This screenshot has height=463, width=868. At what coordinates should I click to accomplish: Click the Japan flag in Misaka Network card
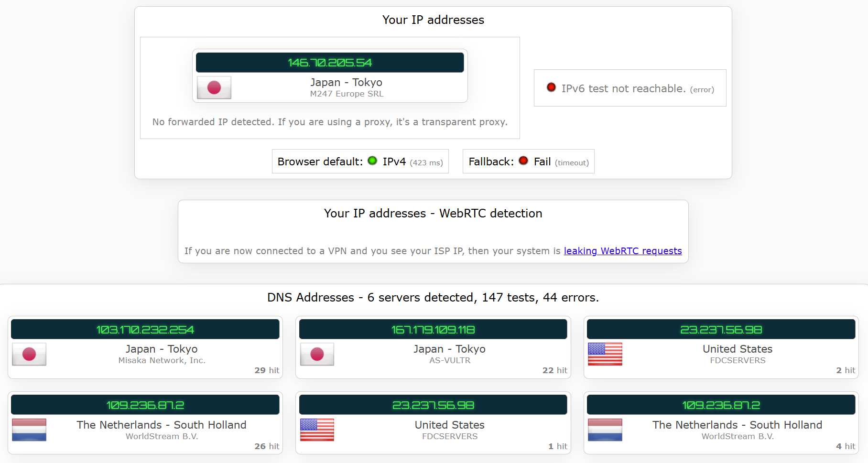point(29,354)
